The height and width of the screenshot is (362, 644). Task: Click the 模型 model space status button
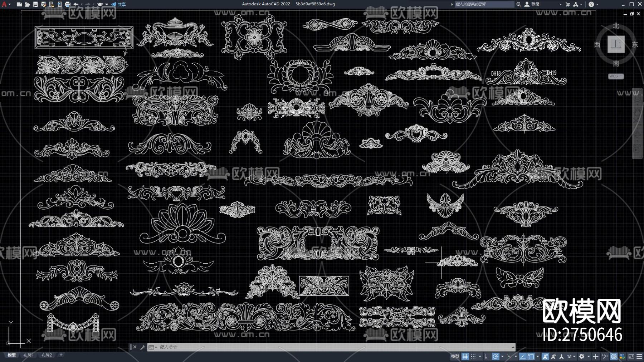(x=455, y=357)
